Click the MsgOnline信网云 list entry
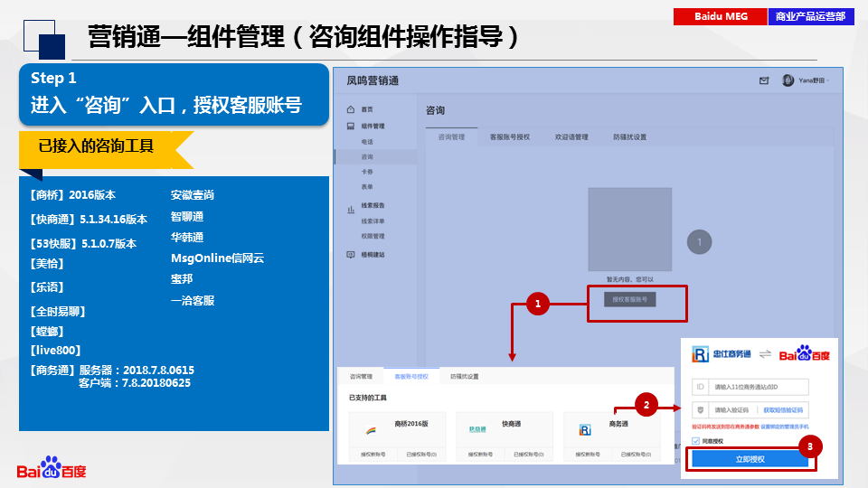This screenshot has height=488, width=868. pyautogui.click(x=218, y=258)
